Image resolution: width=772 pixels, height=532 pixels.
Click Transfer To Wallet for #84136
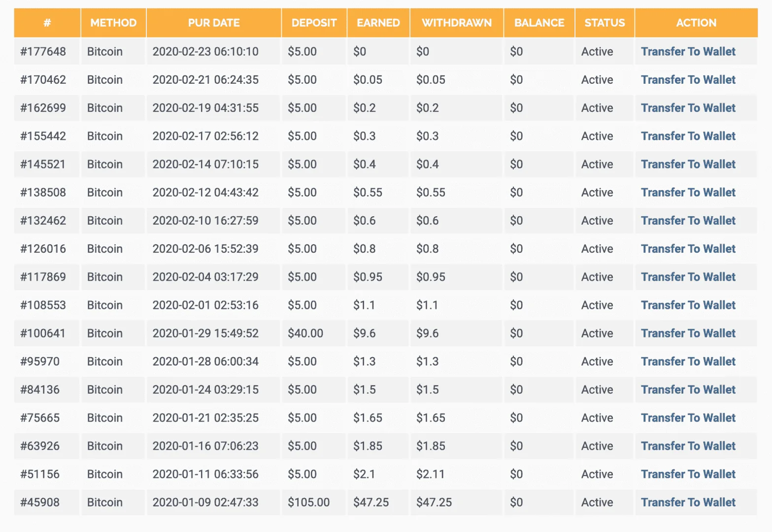pyautogui.click(x=688, y=390)
